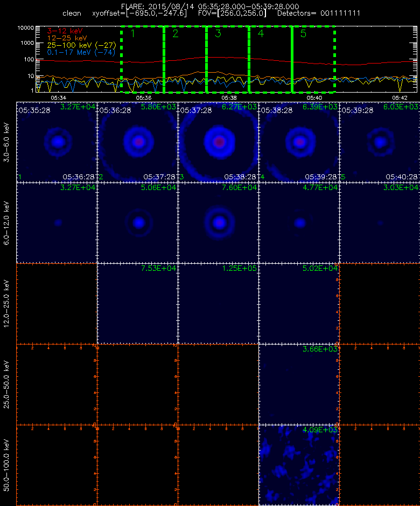The width and height of the screenshot is (420, 506).
Task: Click the 4.09E+03 peak value
Action: pos(320,430)
